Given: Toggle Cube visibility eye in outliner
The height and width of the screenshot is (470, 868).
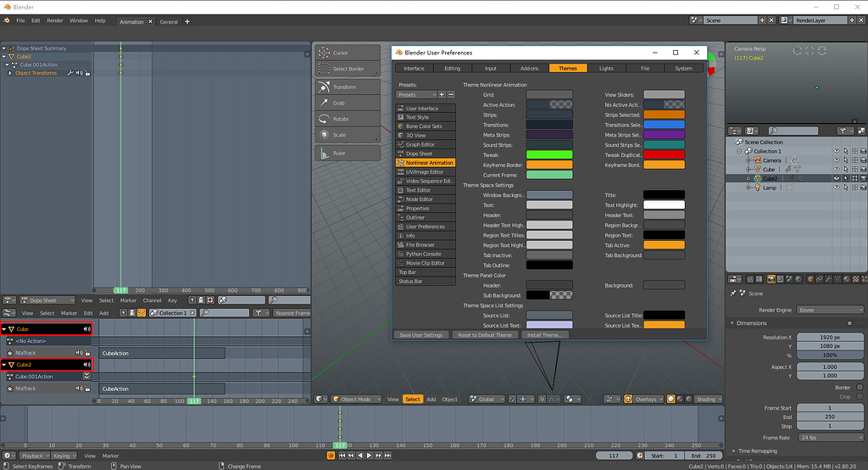Looking at the screenshot, I should point(837,169).
